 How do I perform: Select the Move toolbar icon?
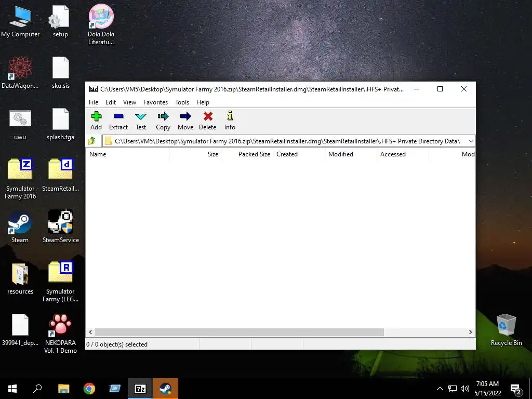(x=185, y=121)
